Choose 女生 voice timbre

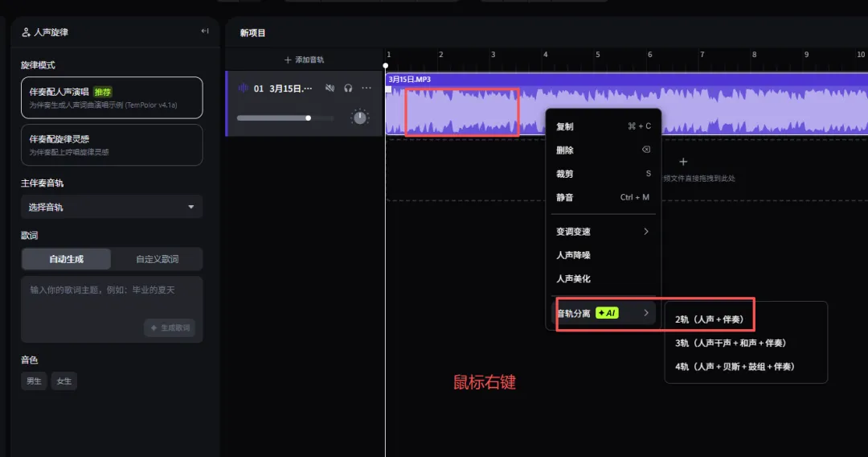[x=64, y=381]
